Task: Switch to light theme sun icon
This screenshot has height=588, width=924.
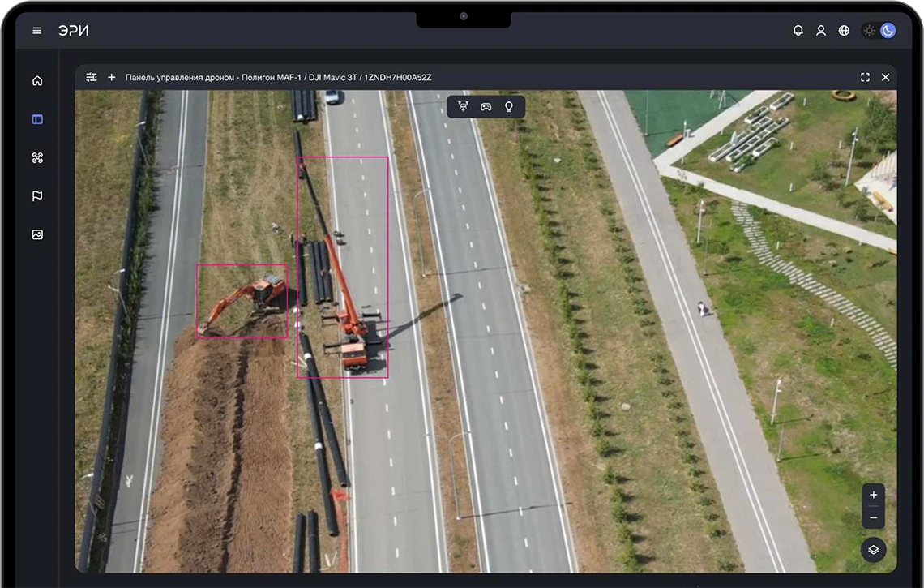Action: pos(869,31)
